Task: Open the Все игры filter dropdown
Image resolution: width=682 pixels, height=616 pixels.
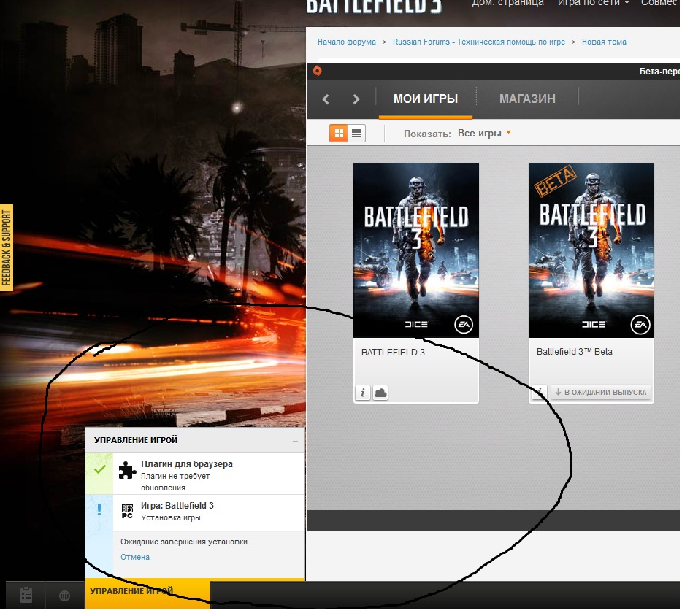Action: coord(484,133)
